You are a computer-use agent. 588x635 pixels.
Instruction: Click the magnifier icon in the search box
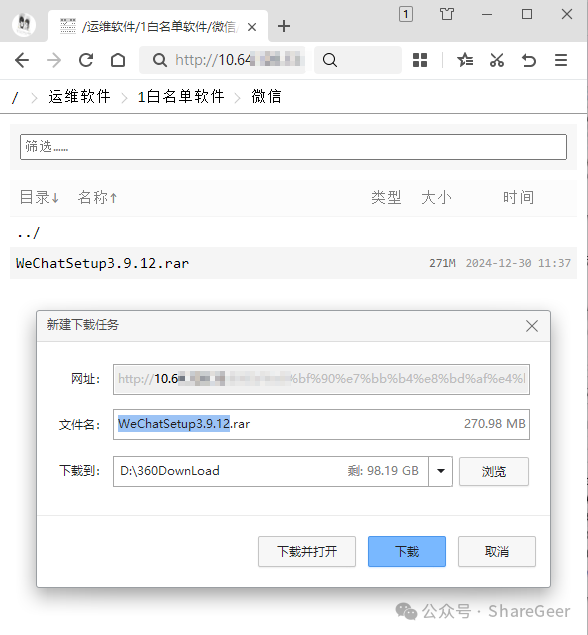tap(330, 60)
